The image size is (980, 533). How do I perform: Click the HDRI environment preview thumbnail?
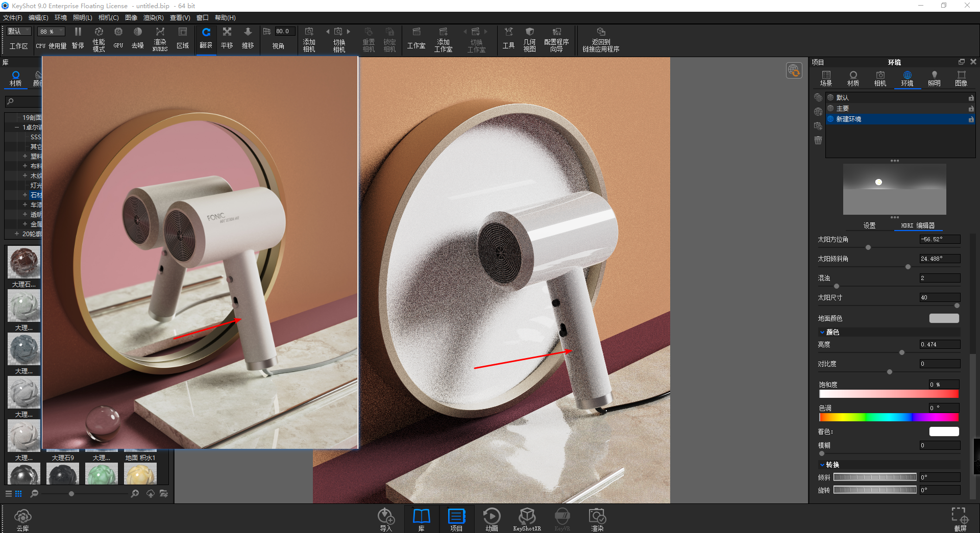(894, 189)
